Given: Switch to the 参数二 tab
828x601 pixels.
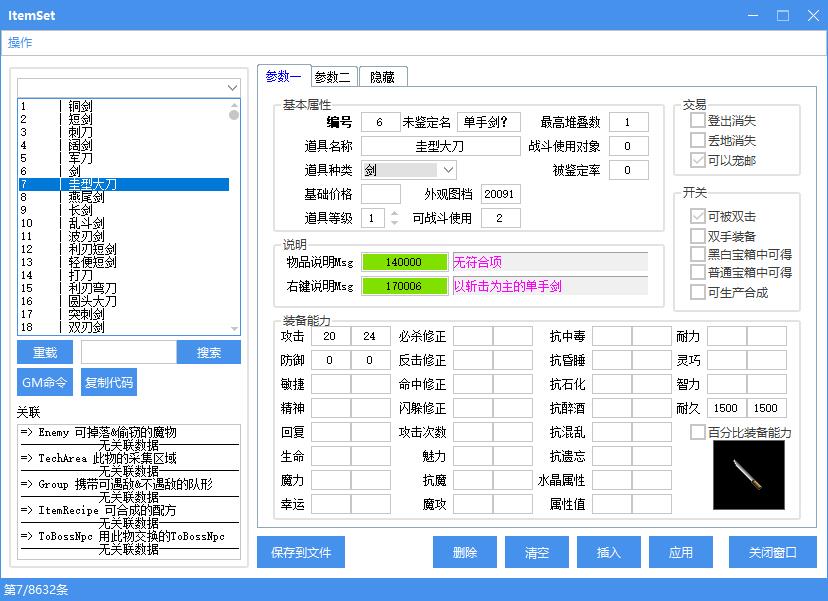Looking at the screenshot, I should pyautogui.click(x=332, y=77).
